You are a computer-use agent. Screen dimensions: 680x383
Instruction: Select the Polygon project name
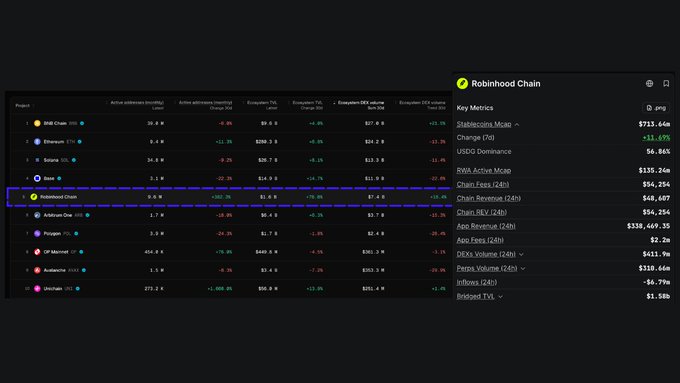coord(52,233)
